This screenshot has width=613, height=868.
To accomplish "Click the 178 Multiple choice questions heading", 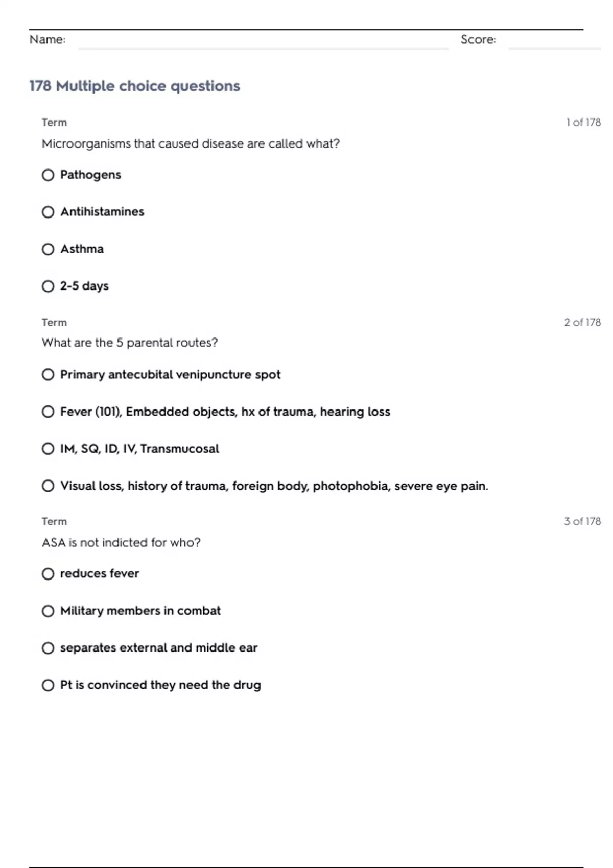I will pos(134,86).
